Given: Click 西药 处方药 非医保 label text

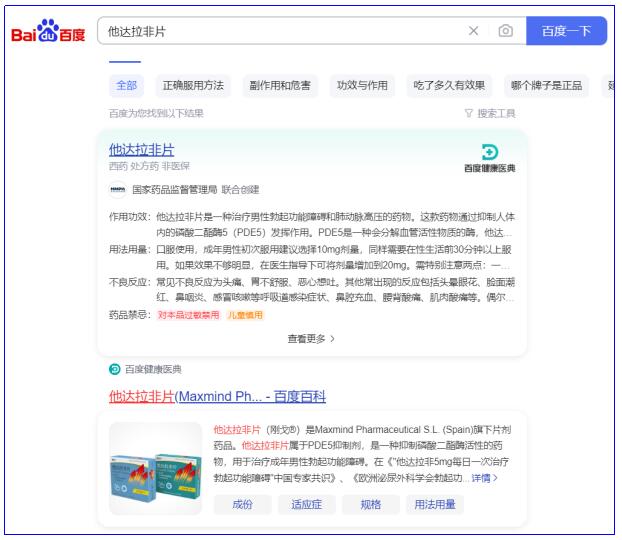Looking at the screenshot, I should (149, 166).
